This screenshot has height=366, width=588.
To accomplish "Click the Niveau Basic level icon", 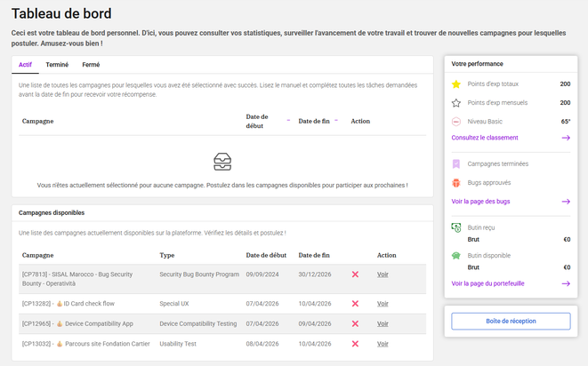I will [456, 121].
